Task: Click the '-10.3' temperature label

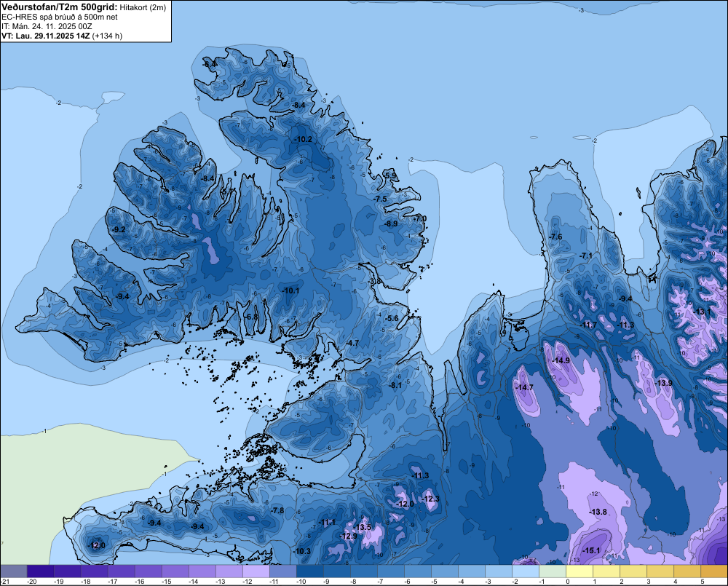Action: point(302,551)
